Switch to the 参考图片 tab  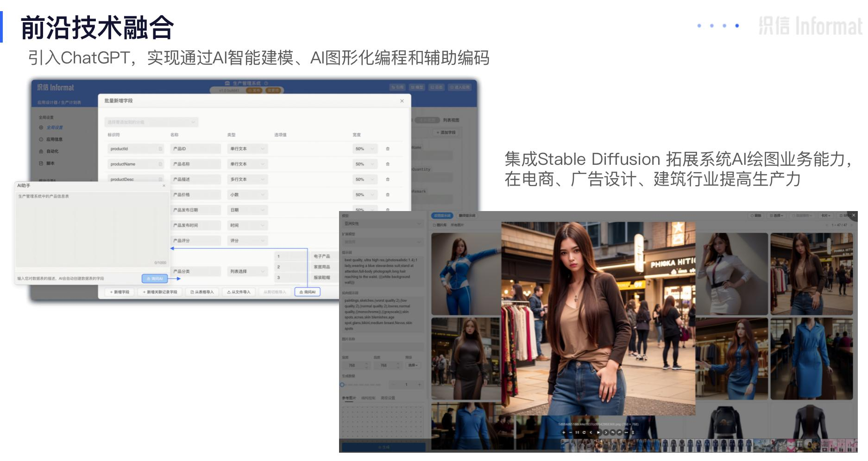pyautogui.click(x=349, y=398)
